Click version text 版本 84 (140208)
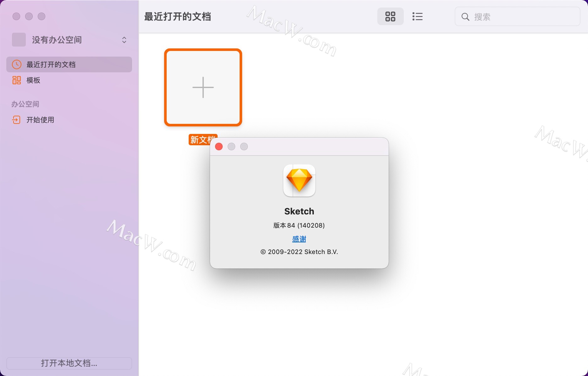This screenshot has width=588, height=376. [x=299, y=225]
